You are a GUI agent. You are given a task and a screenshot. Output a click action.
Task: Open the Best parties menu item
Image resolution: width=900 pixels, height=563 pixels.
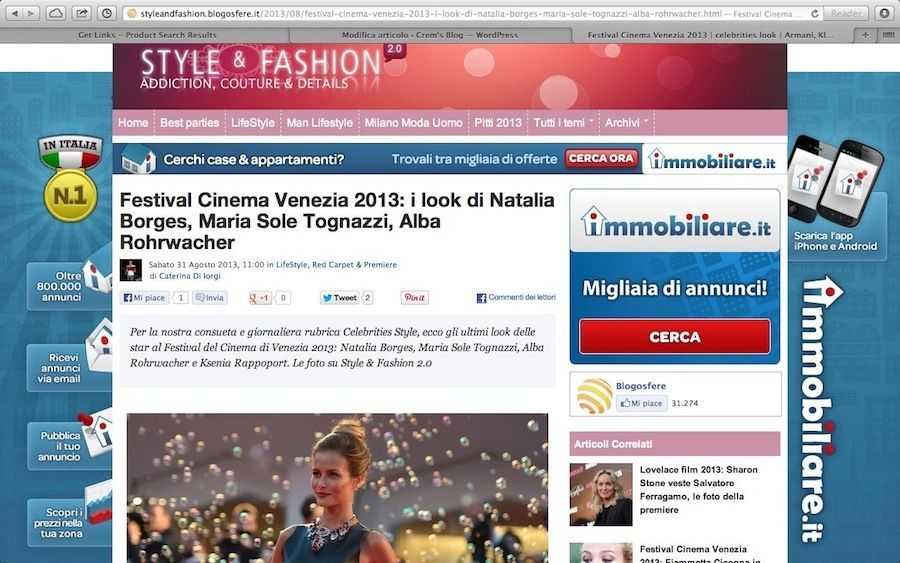tap(189, 123)
